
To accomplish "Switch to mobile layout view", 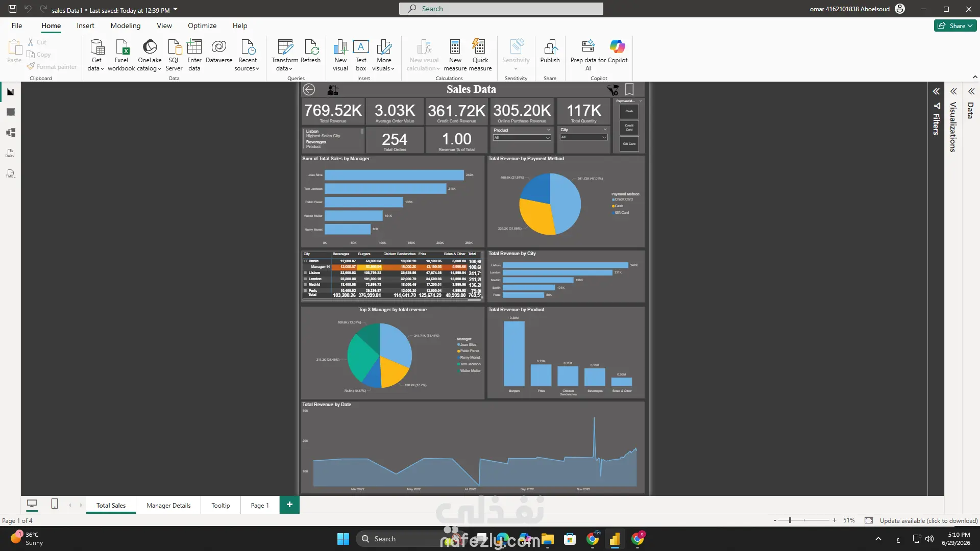I will tap(55, 504).
